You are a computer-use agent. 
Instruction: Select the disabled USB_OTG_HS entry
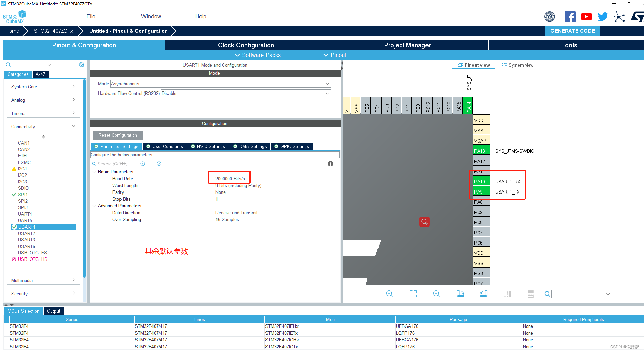[32, 259]
